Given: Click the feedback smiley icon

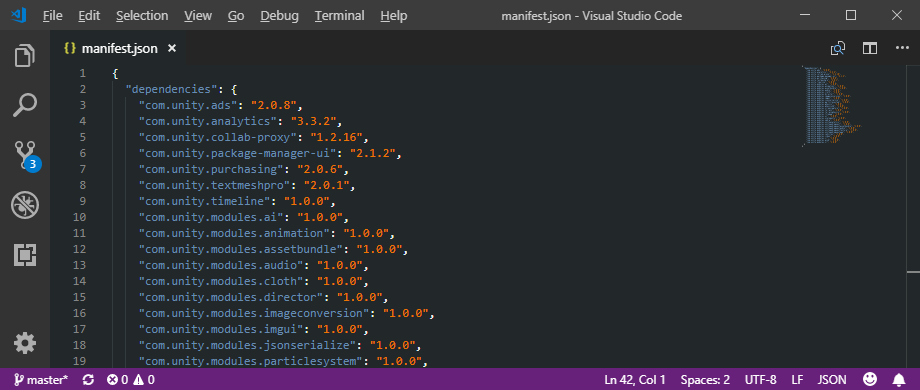Looking at the screenshot, I should 871,379.
